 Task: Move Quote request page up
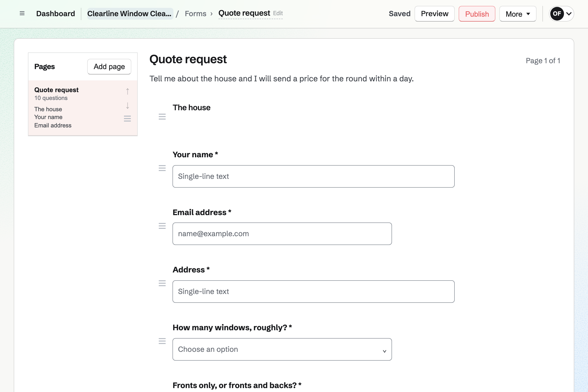[x=127, y=91]
